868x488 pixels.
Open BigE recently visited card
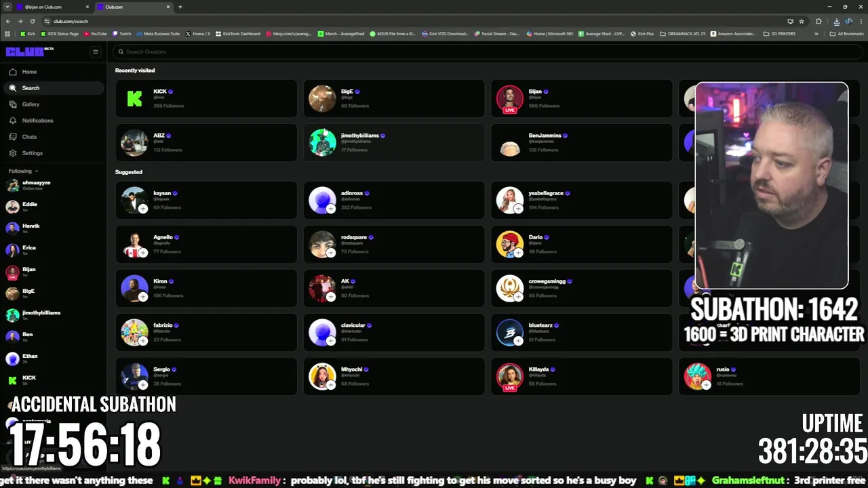(394, 98)
